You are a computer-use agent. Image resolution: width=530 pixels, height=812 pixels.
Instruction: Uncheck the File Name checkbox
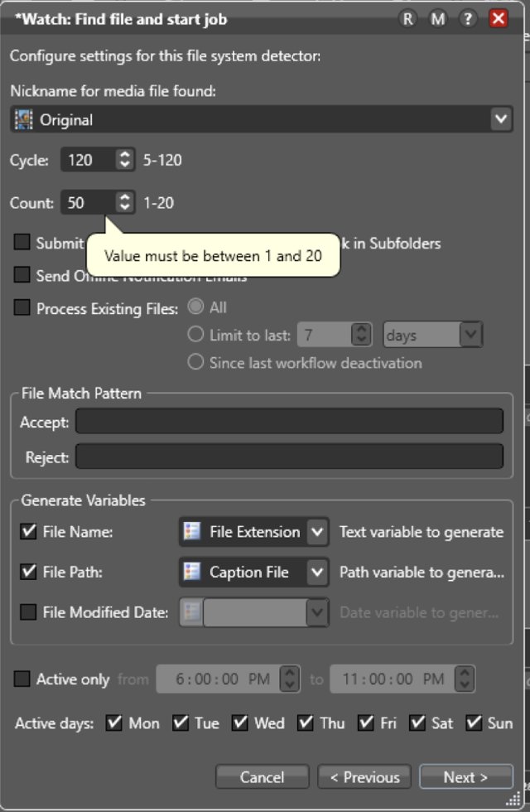(x=28, y=531)
